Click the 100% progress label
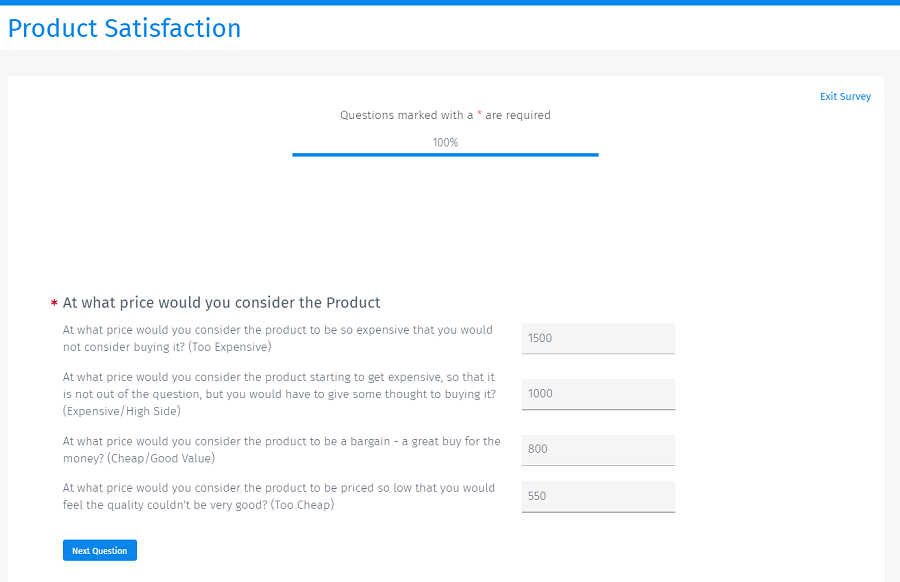Screen dimensions: 900x582 pyautogui.click(x=445, y=143)
